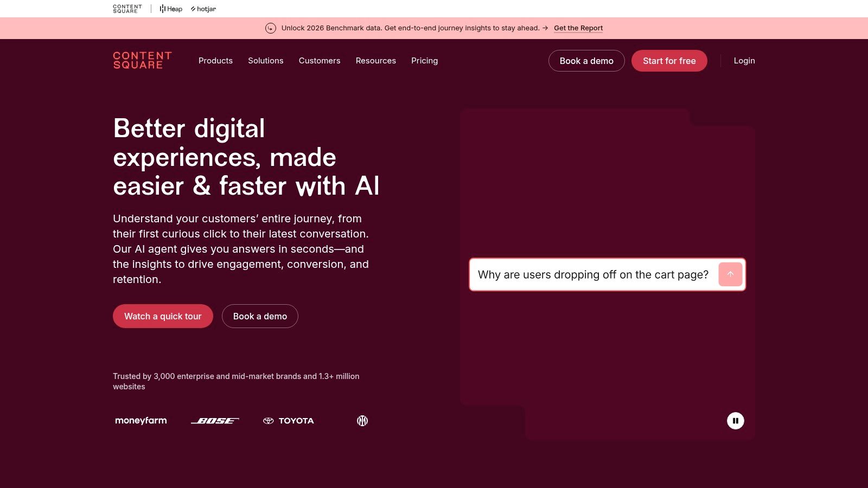Expand the Resources menu

[376, 61]
